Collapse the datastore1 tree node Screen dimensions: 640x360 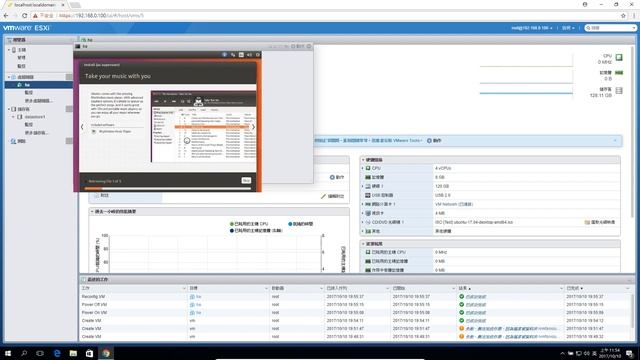click(x=13, y=117)
